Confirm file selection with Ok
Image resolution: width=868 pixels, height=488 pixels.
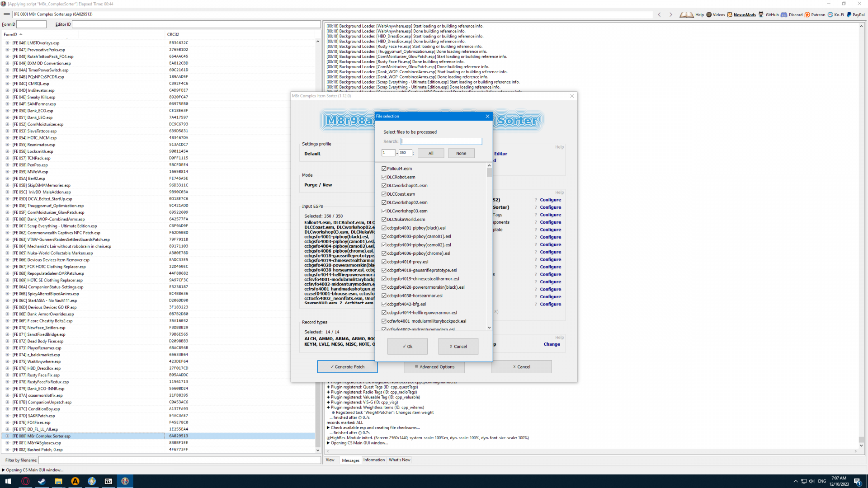[x=407, y=347]
